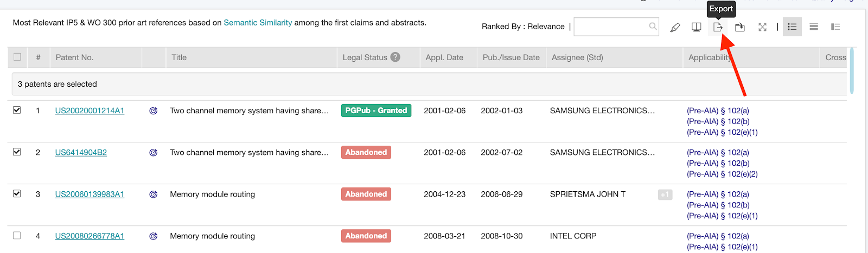Click the PGPub - Granted status badge
The height and width of the screenshot is (253, 868).
(376, 111)
